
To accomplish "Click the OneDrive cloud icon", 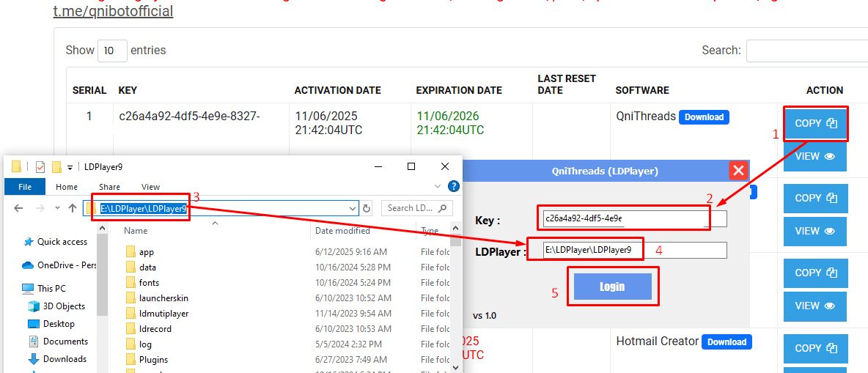I will 29,265.
